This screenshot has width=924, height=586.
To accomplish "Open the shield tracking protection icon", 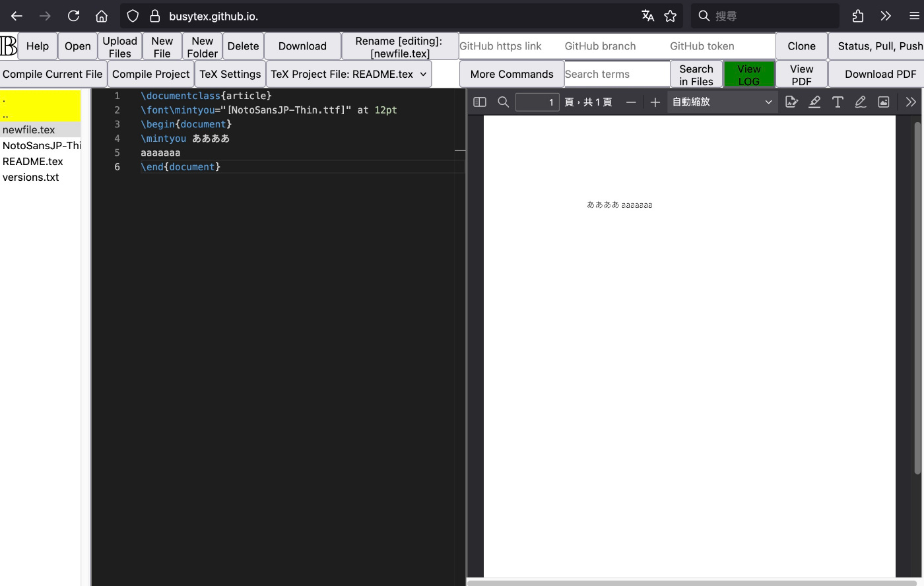I will (x=133, y=16).
